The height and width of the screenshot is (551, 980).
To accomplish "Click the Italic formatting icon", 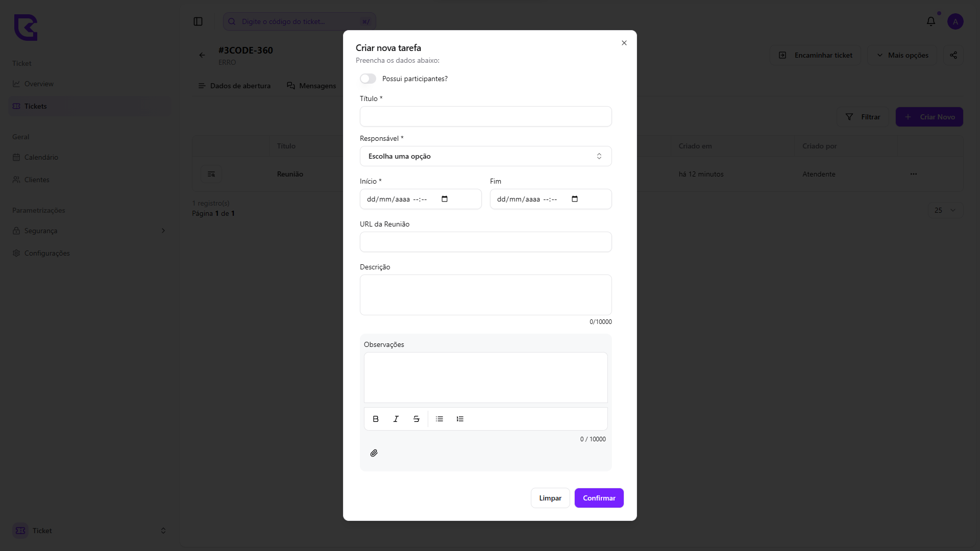I will [396, 419].
